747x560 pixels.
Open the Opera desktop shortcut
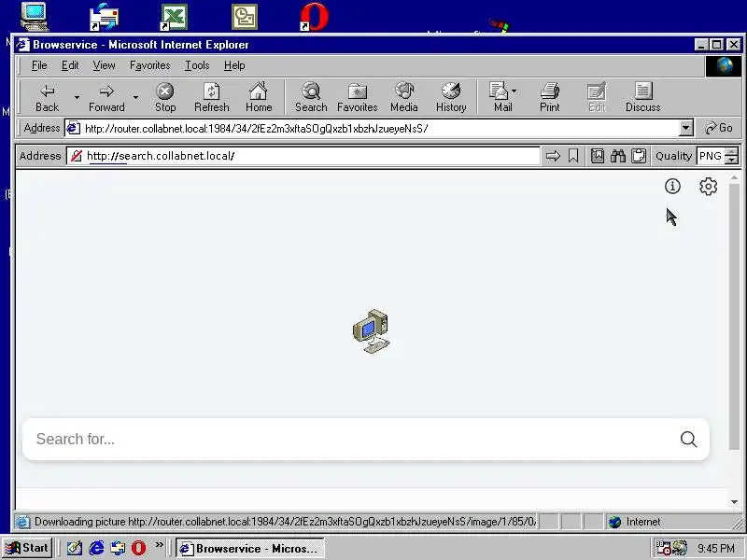coord(315,17)
